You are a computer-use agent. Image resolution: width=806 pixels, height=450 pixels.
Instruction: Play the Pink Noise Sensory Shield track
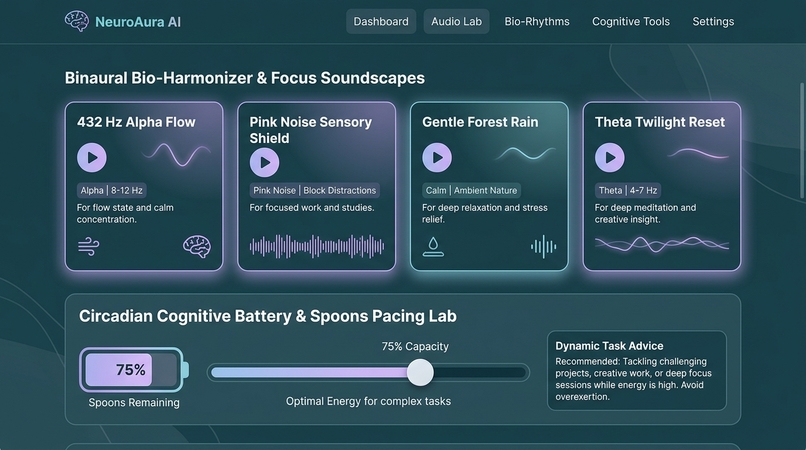[265, 163]
